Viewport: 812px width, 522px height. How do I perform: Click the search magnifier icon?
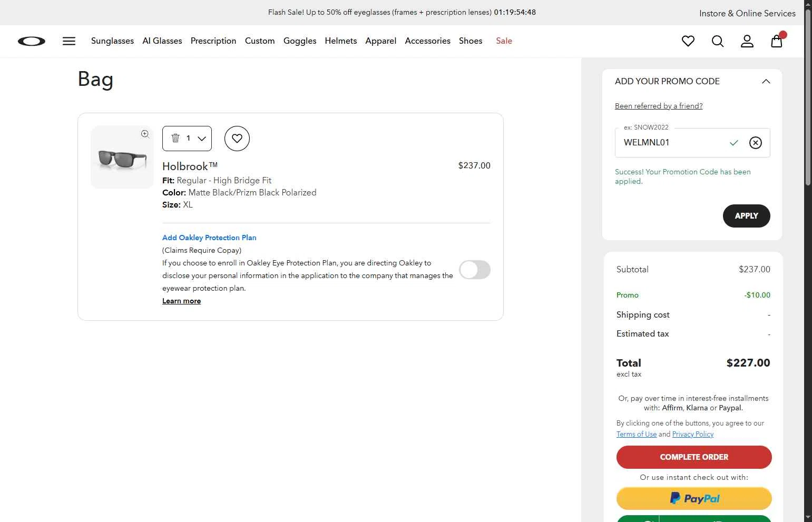[718, 41]
